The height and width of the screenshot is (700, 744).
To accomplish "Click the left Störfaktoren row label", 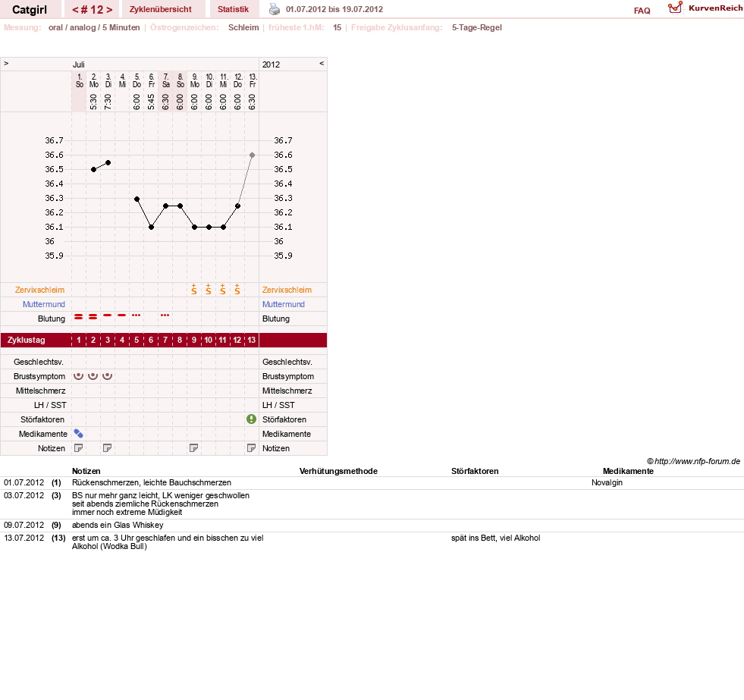I will point(42,419).
